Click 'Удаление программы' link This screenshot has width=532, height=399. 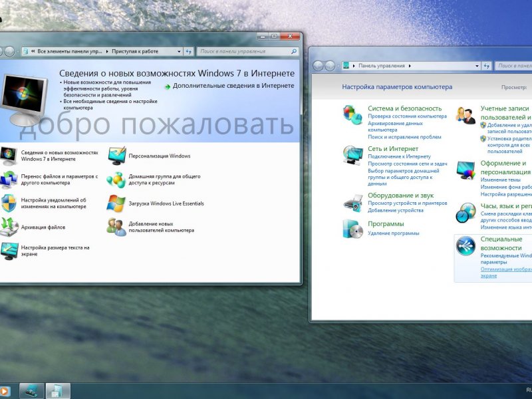tap(394, 233)
